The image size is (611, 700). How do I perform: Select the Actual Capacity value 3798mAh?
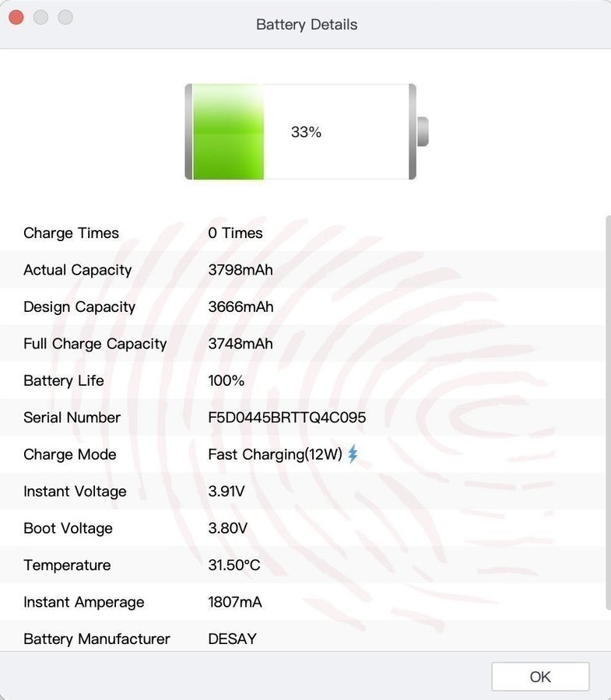[241, 270]
